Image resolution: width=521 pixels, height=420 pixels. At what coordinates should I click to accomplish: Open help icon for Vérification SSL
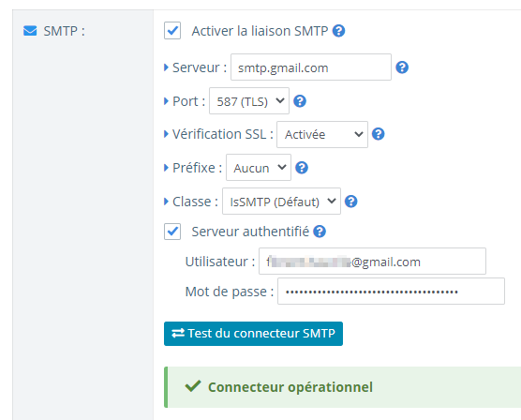[x=379, y=134]
